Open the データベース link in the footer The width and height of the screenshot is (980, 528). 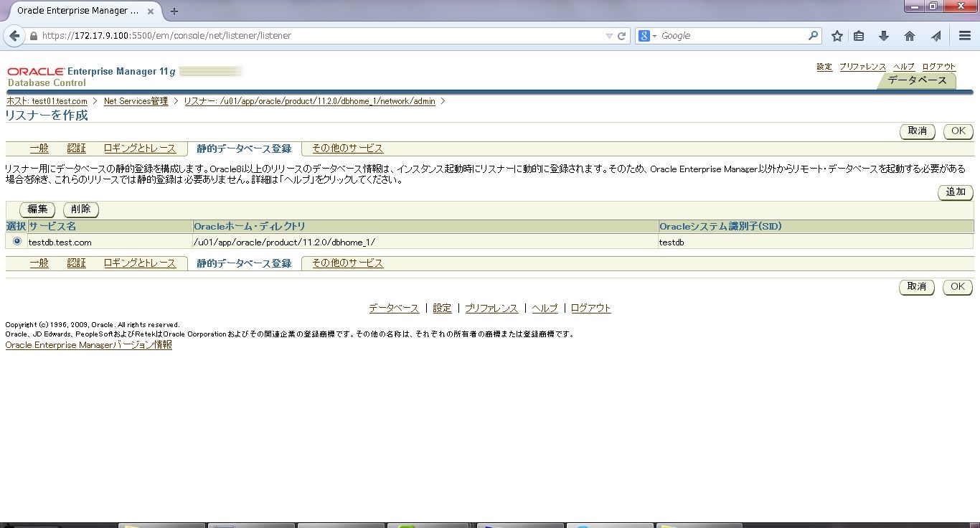pyautogui.click(x=394, y=308)
